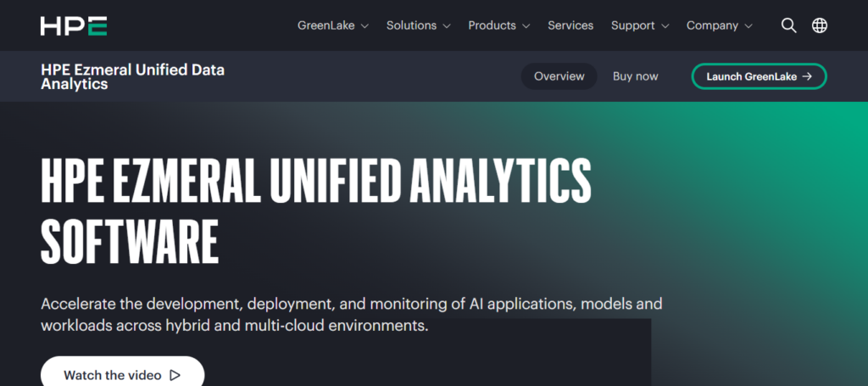Click HPE Ezmeral Unified Data Analytics title
Screen dimensions: 868x386
pyautogui.click(x=133, y=77)
